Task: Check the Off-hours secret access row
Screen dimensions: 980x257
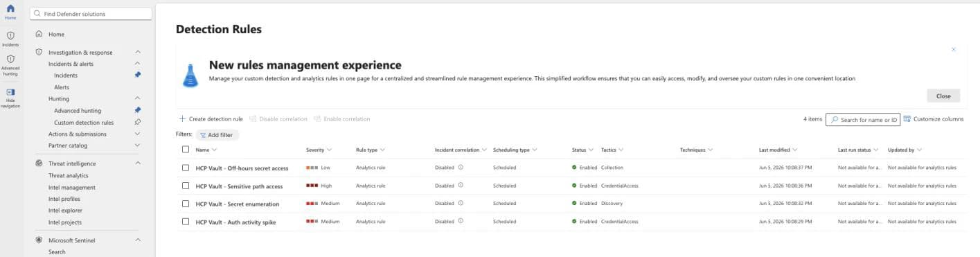Action: pyautogui.click(x=185, y=168)
